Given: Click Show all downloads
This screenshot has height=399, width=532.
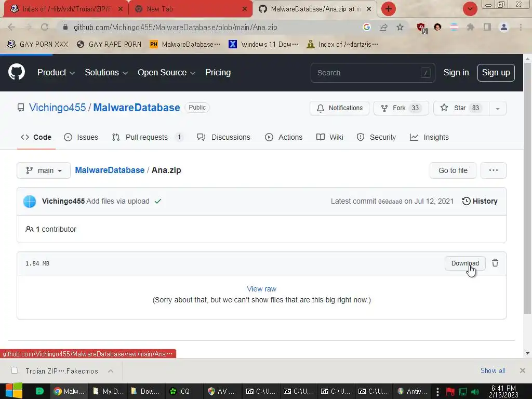Looking at the screenshot, I should click(493, 370).
